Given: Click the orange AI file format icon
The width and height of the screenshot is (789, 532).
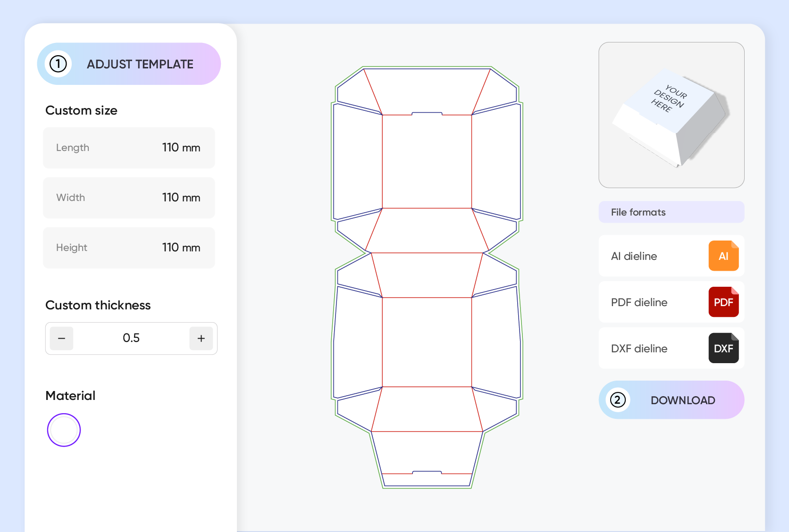Looking at the screenshot, I should (723, 256).
